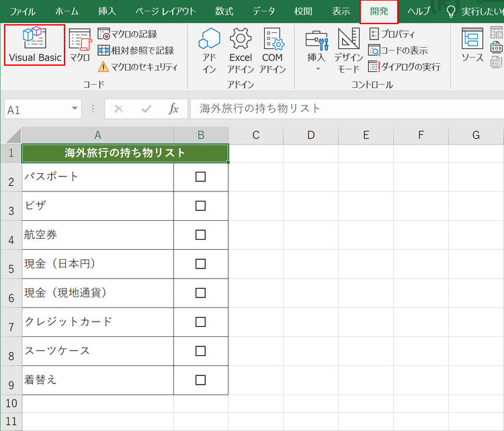This screenshot has height=431, width=504.
Task: Click the lightbulb 実行したい作業 search icon
Action: (452, 11)
